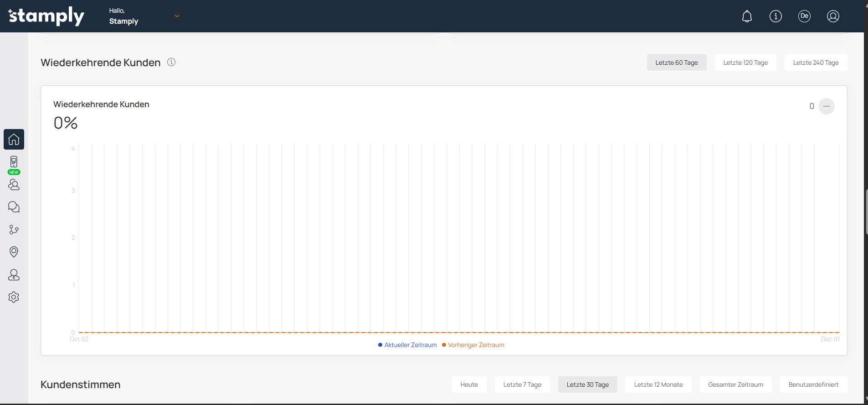Open the branching workflow icon in sidebar
This screenshot has width=868, height=405.
pyautogui.click(x=14, y=229)
